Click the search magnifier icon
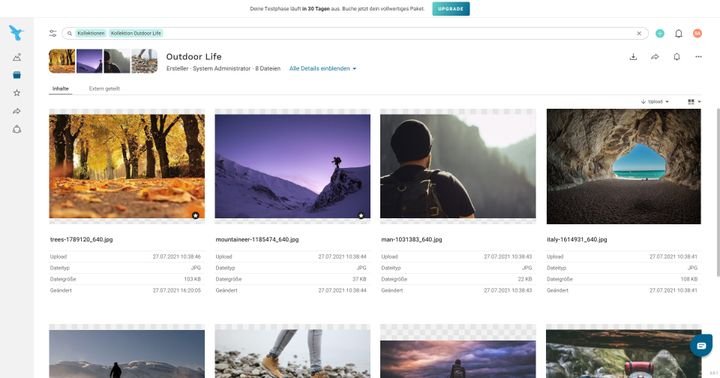 pyautogui.click(x=70, y=34)
